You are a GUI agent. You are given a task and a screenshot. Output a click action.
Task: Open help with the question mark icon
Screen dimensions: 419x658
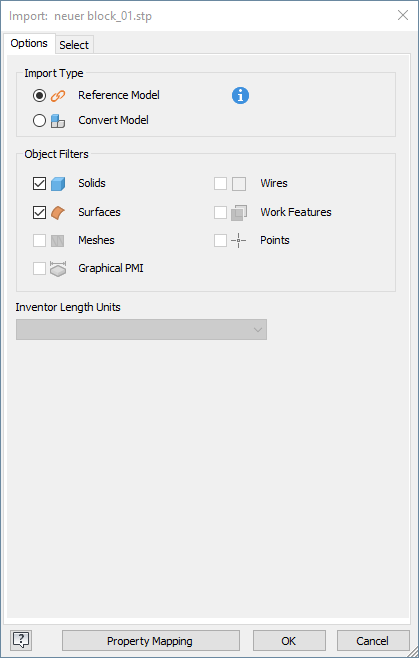tap(21, 640)
